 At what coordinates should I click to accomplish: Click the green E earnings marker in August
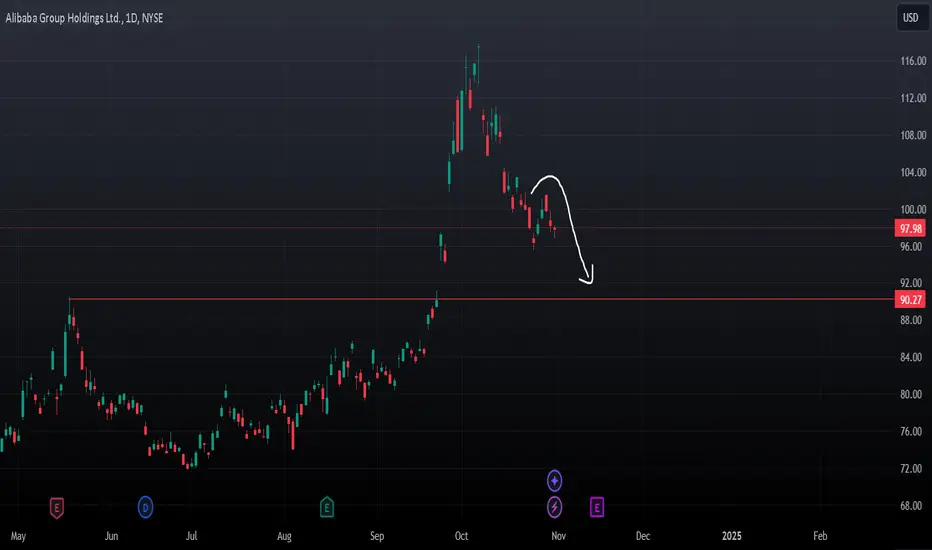[x=326, y=507]
